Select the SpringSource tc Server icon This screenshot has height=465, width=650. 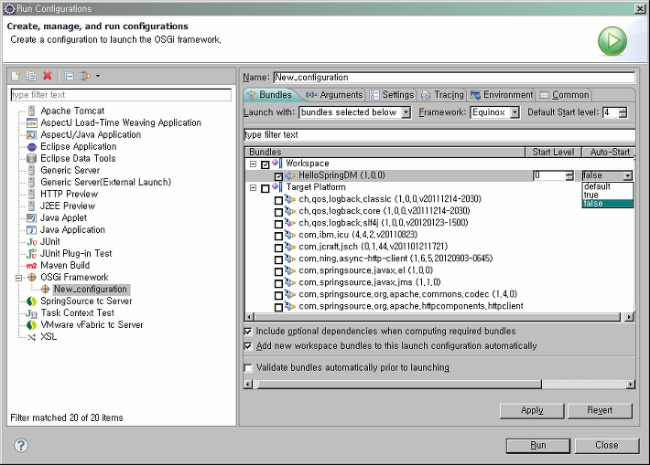[x=32, y=301]
